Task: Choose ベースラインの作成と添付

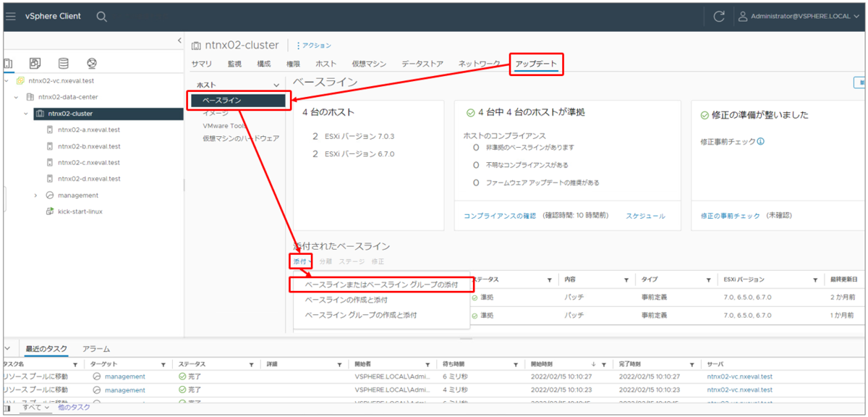Action: click(346, 300)
